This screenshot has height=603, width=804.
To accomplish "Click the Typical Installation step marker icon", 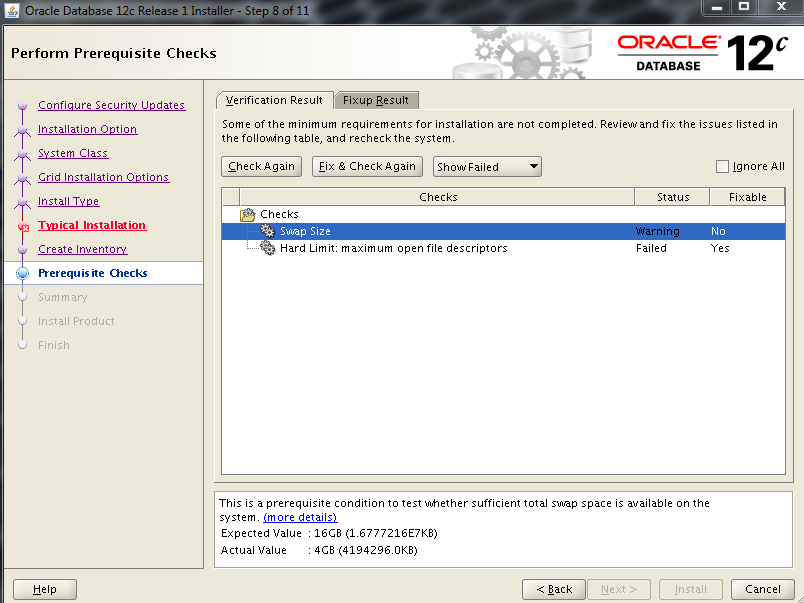I will coord(22,227).
